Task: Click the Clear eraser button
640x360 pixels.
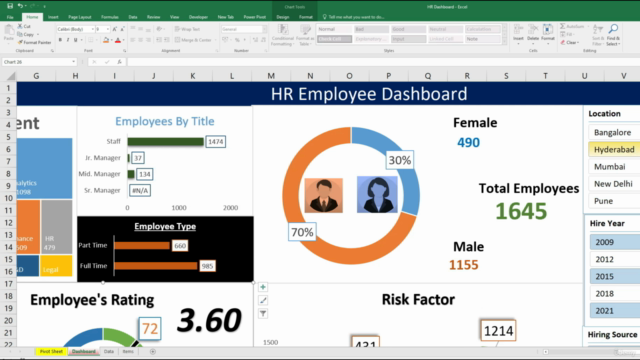Action: [x=569, y=42]
